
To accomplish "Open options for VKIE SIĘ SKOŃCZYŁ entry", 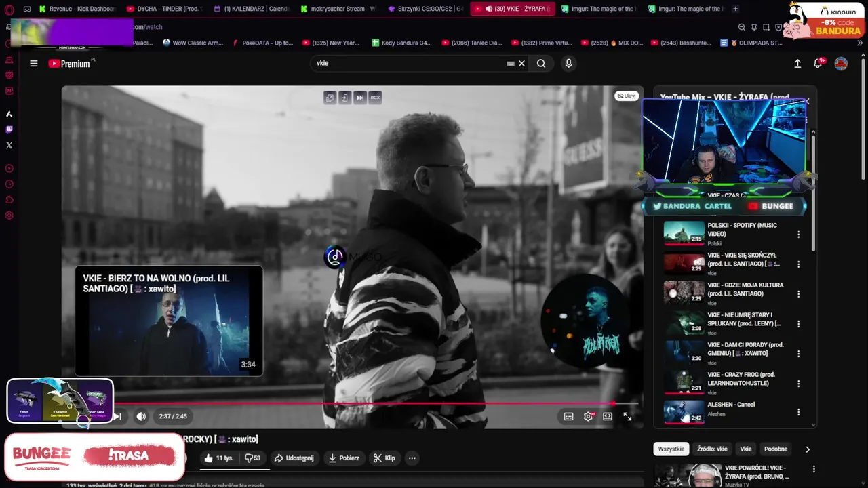I will (798, 264).
